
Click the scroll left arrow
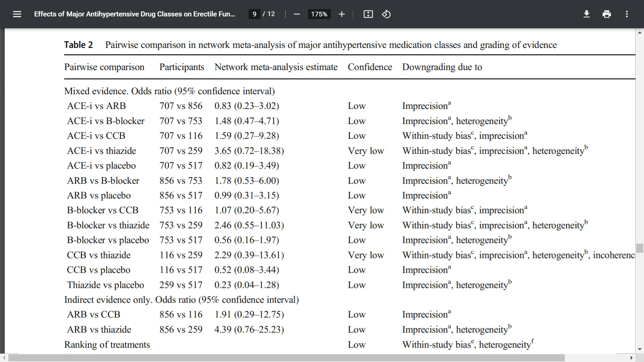click(x=4, y=358)
